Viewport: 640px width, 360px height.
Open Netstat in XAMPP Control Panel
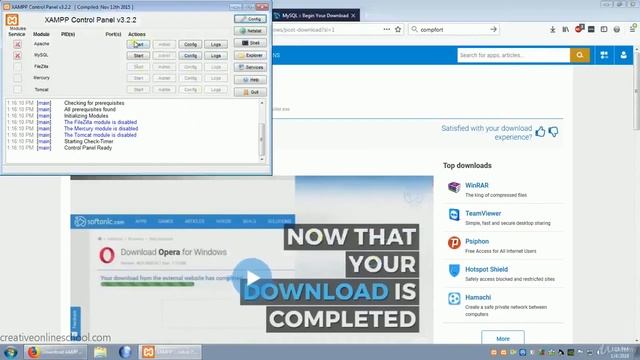click(x=250, y=31)
